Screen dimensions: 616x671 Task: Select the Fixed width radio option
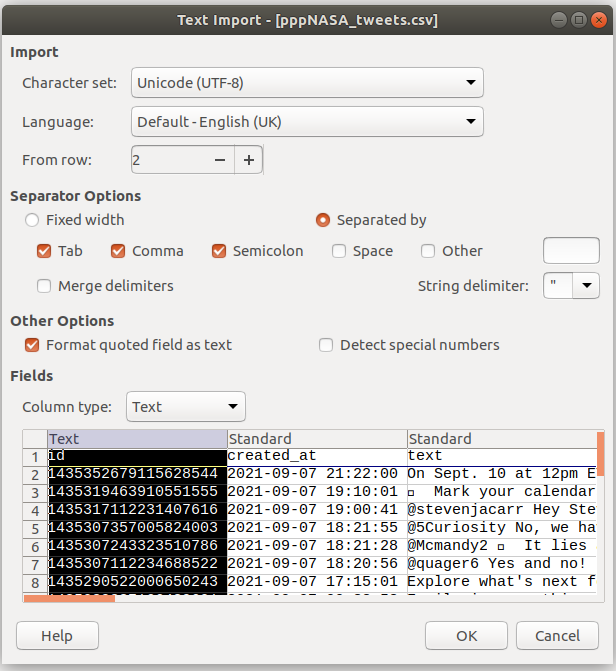click(33, 220)
